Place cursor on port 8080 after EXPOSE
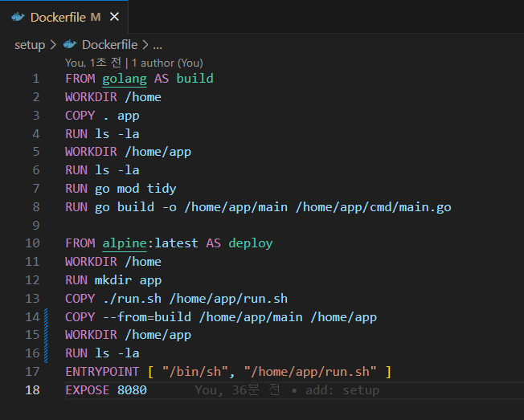524x420 pixels. pyautogui.click(x=132, y=390)
